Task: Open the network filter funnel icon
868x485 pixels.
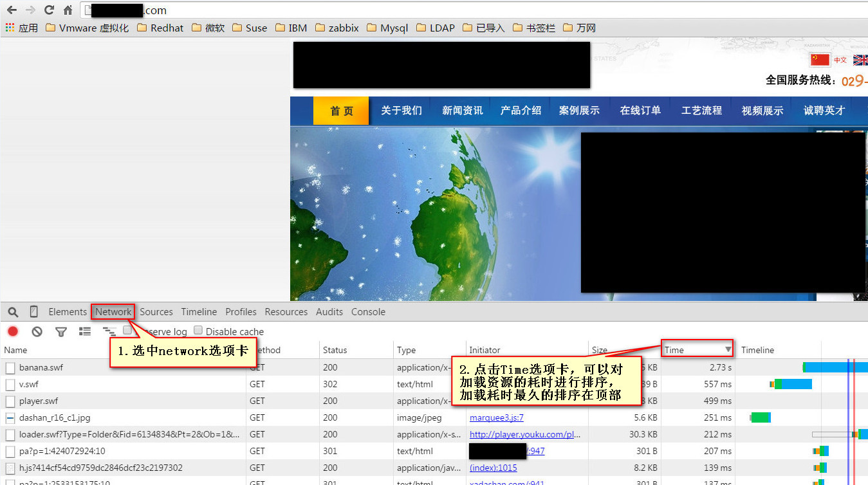Action: point(60,331)
